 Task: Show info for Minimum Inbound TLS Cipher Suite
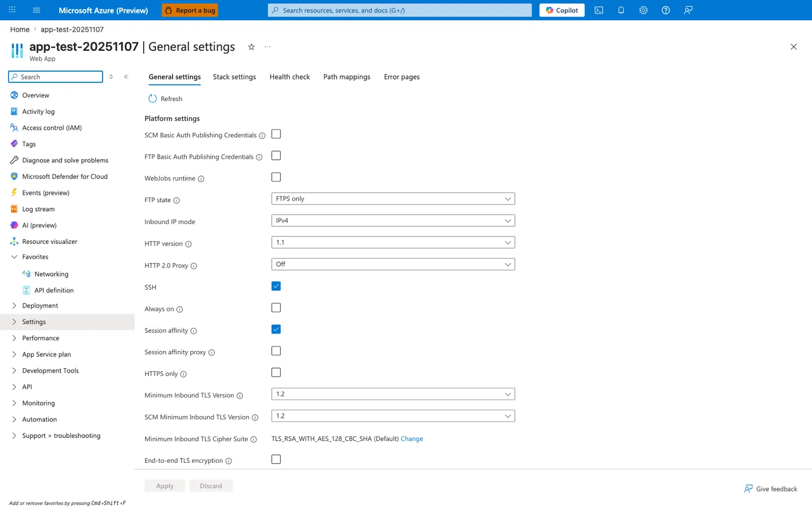tap(254, 440)
